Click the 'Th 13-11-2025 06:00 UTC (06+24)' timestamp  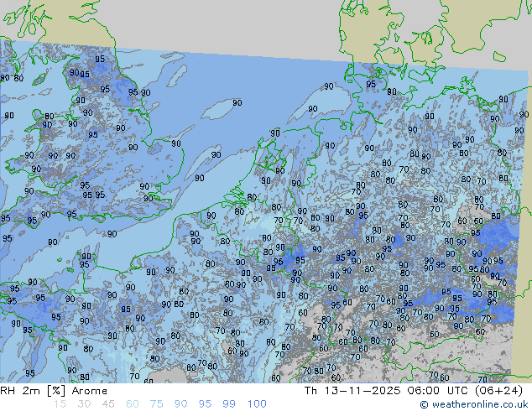[x=414, y=391]
